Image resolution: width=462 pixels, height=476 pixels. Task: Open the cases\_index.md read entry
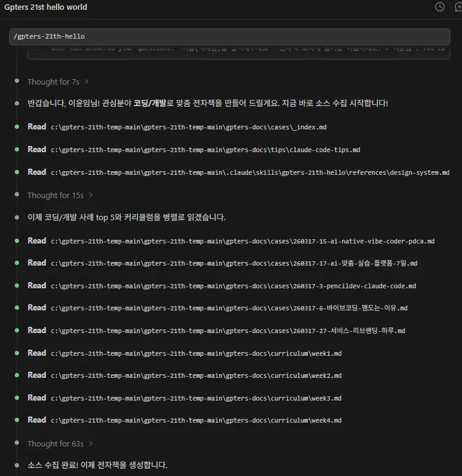(177, 127)
